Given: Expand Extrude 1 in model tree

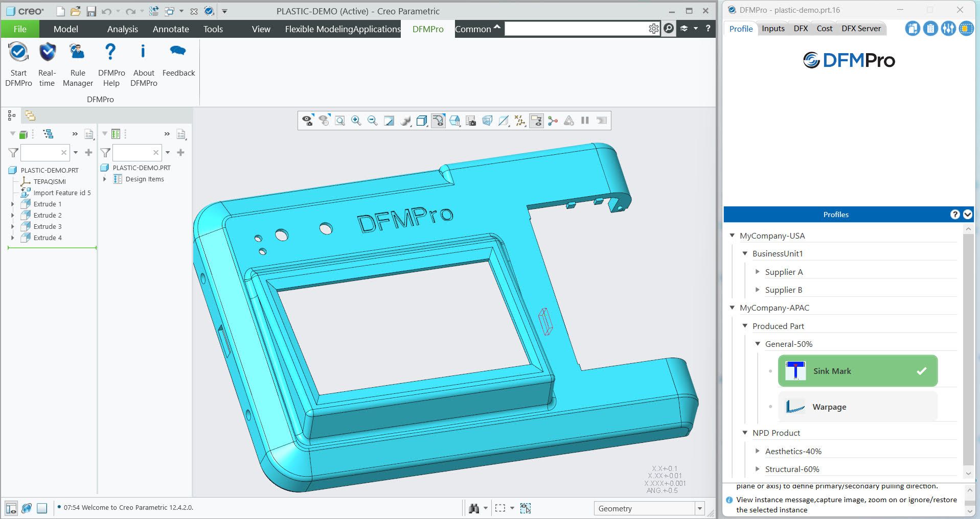Looking at the screenshot, I should point(13,204).
